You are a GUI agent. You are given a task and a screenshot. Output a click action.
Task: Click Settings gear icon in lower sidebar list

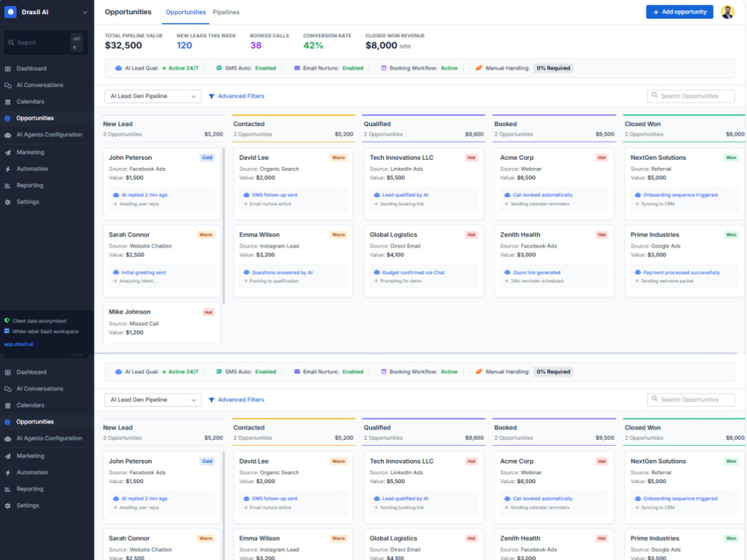(x=7, y=505)
